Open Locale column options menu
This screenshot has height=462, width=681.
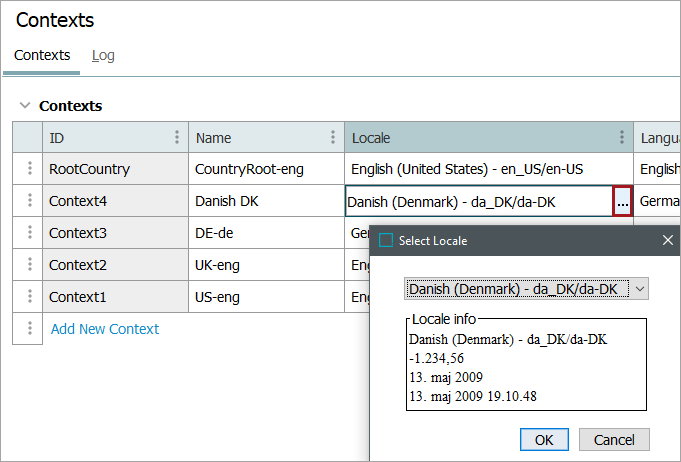point(622,138)
